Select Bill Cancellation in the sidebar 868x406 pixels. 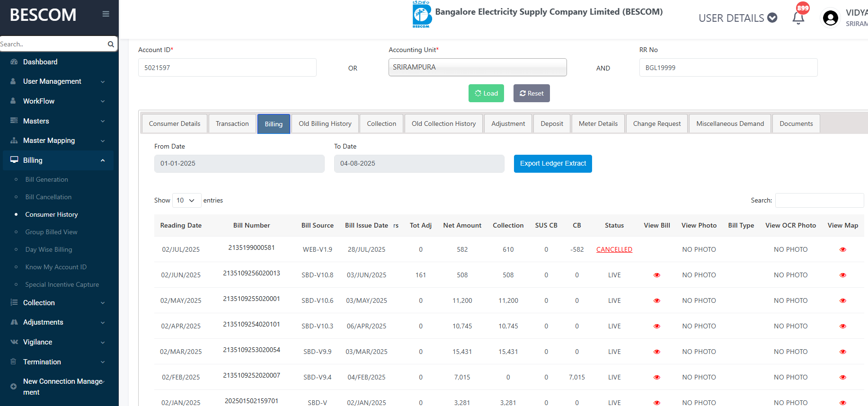tap(48, 197)
